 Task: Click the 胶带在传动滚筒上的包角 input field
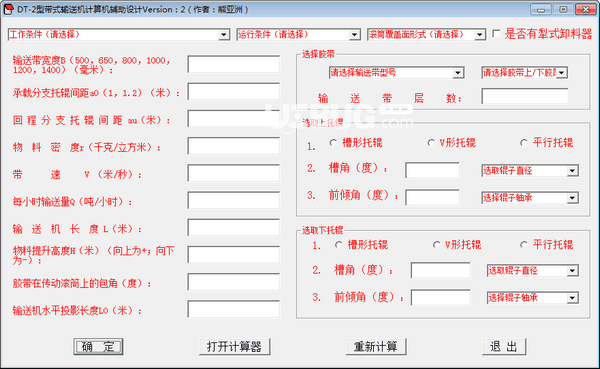point(234,282)
